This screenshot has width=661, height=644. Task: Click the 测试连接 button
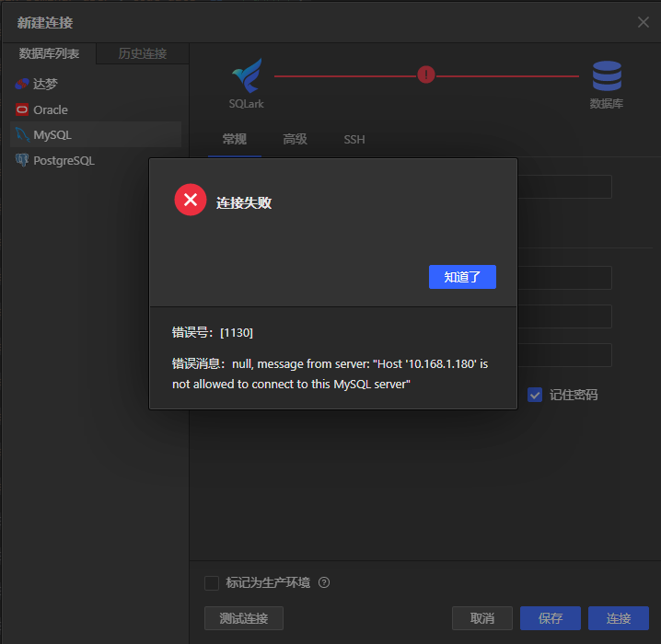click(244, 618)
